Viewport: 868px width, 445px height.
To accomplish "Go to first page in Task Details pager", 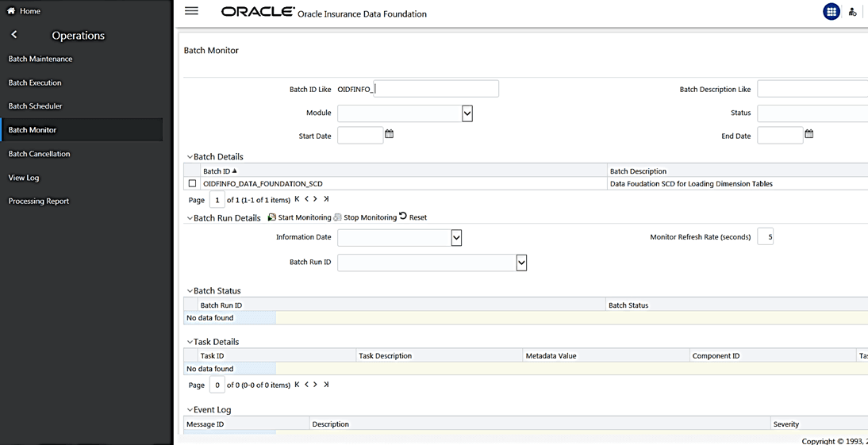I will coord(298,385).
